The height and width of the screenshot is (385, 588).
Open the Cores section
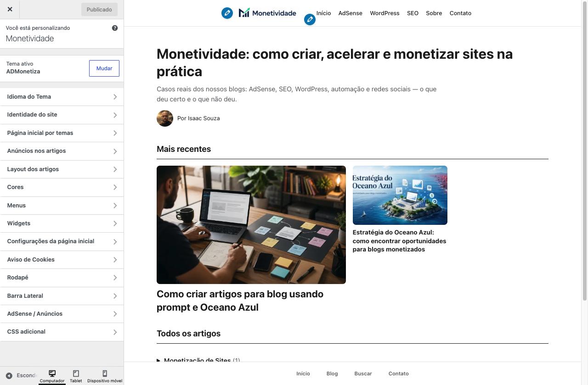click(x=62, y=187)
